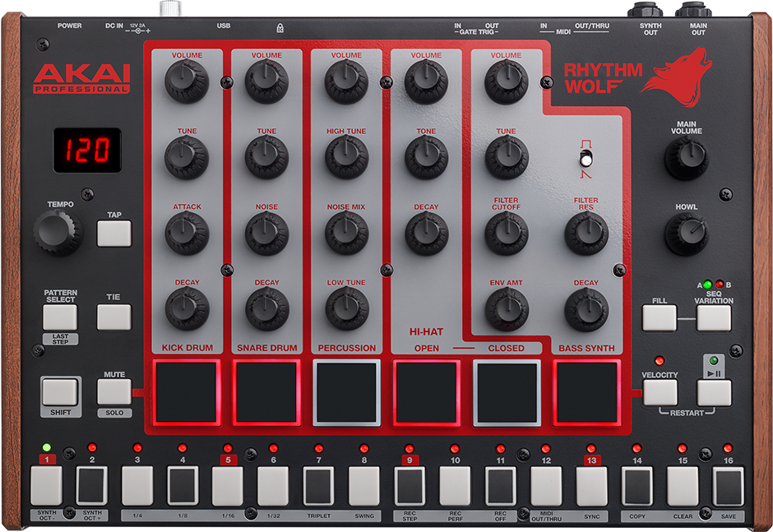Click the Kick Drum Tune knob
Viewport: 773px width, 532px height.
187,157
